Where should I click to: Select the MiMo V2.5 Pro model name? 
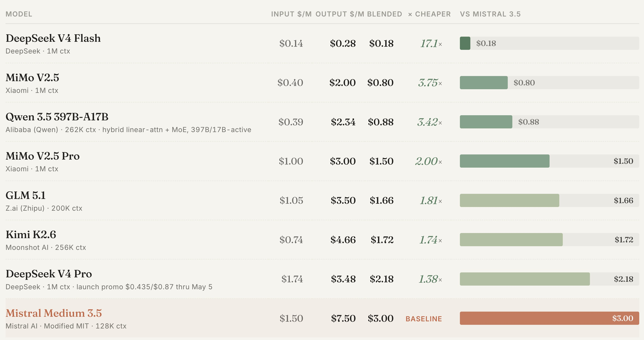click(x=43, y=156)
